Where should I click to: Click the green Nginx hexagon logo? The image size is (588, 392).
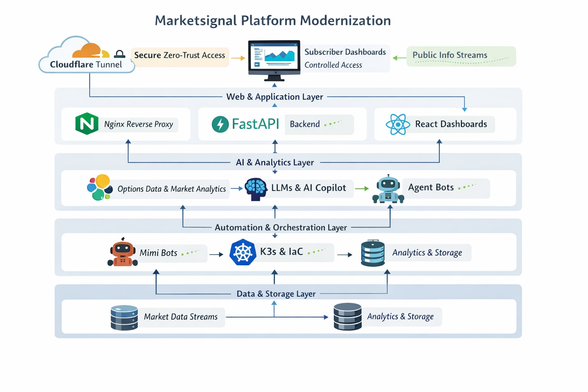(x=87, y=124)
